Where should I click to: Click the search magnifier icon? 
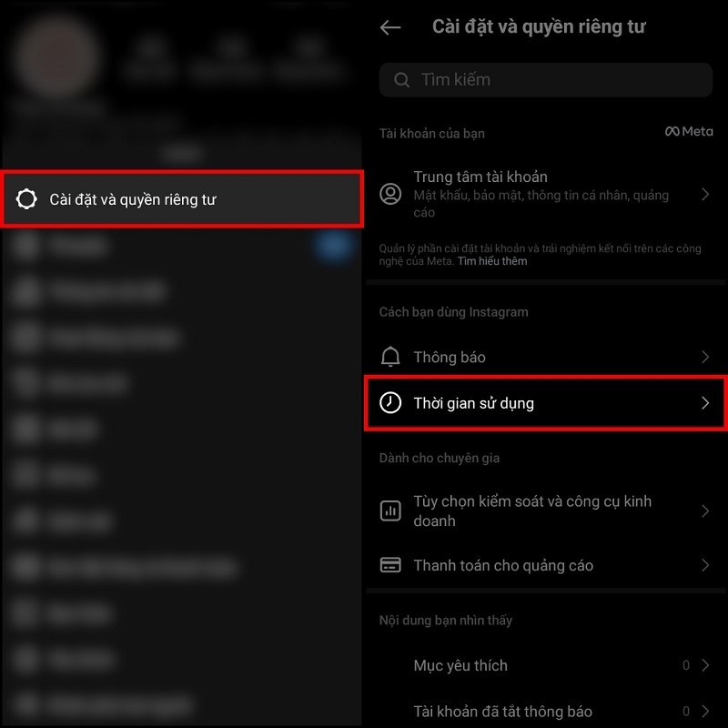[401, 80]
